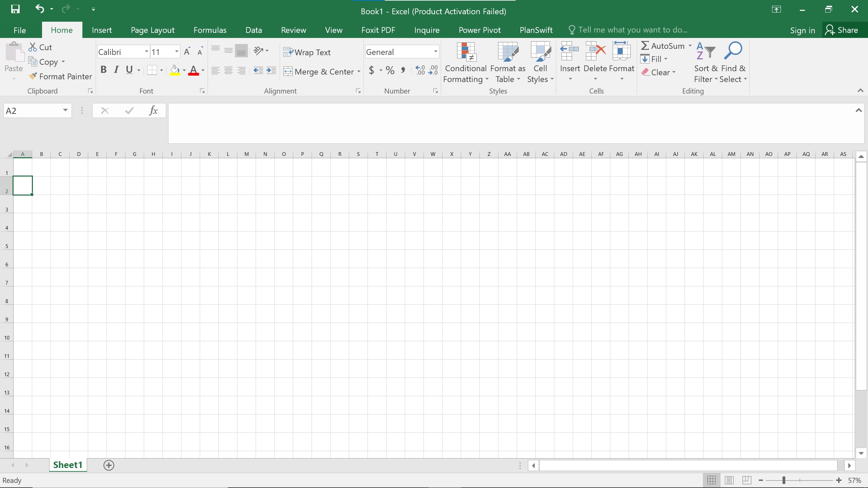The image size is (868, 488).
Task: Center align the cell contents
Action: (229, 70)
